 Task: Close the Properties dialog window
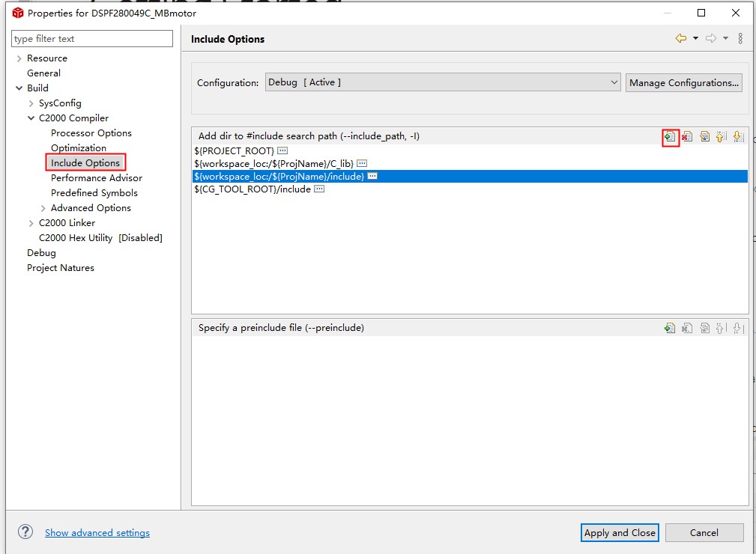click(736, 13)
